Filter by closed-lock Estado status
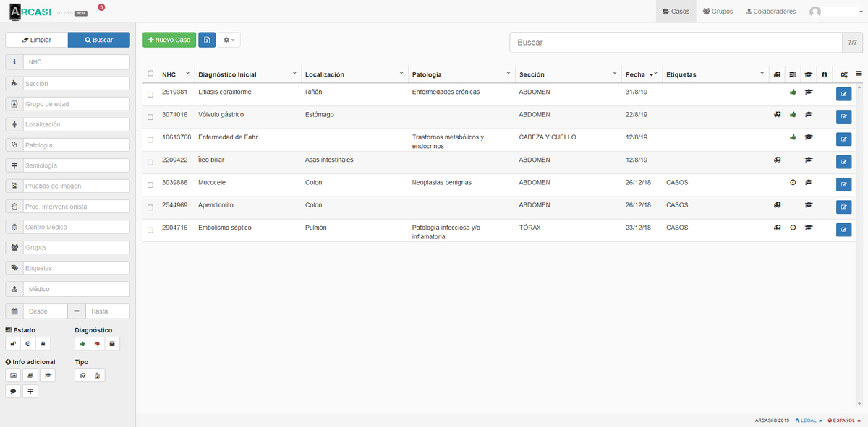The width and height of the screenshot is (868, 427). [x=43, y=344]
